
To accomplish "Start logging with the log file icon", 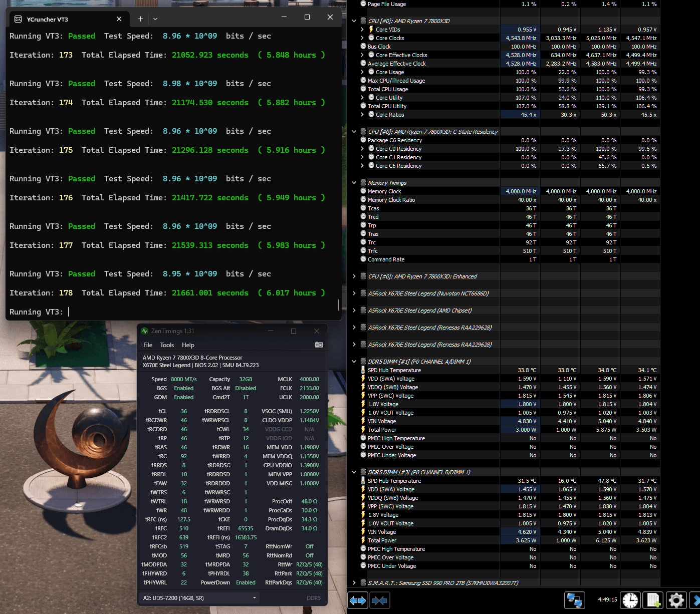I will coord(653,600).
